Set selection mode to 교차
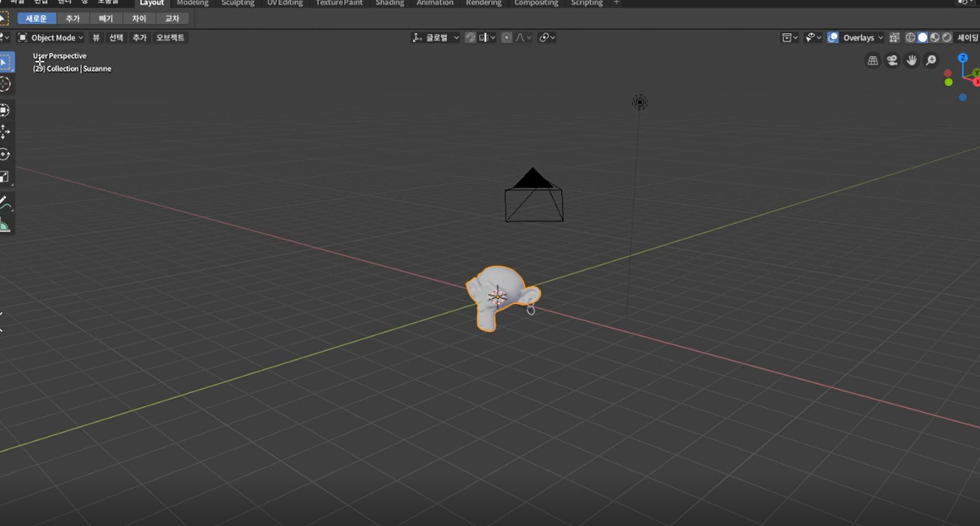Image resolution: width=980 pixels, height=526 pixels. click(x=172, y=19)
